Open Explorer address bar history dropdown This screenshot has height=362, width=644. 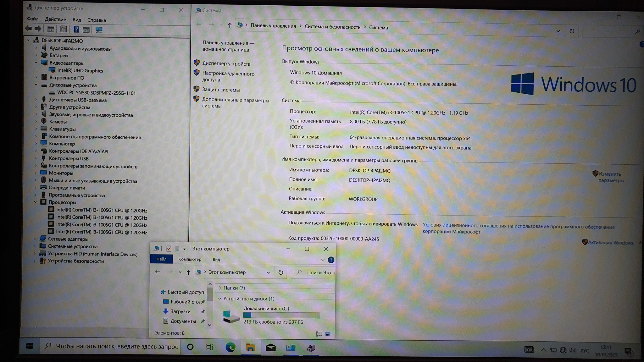pyautogui.click(x=268, y=272)
